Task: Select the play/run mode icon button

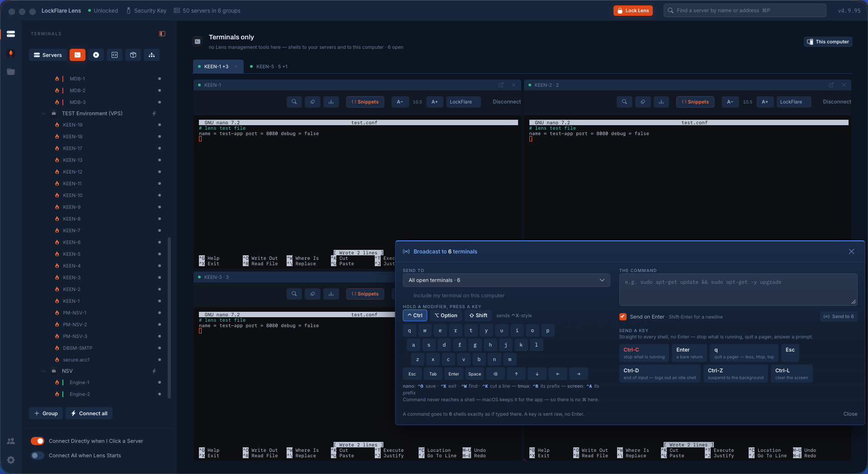Action: click(x=96, y=55)
